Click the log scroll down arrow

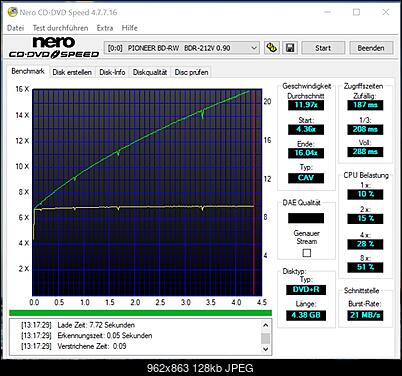[x=265, y=349]
